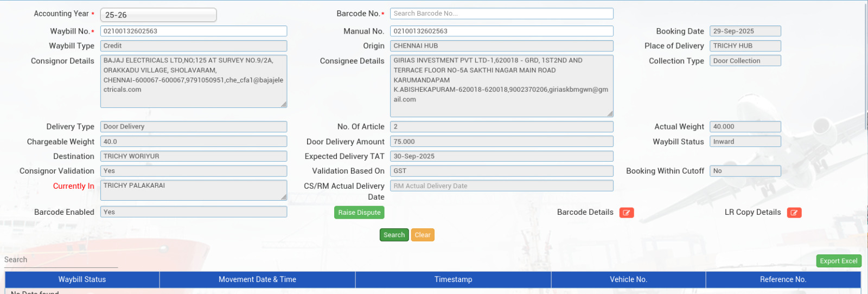This screenshot has width=868, height=294.
Task: Click Consignee Details textarea resize handle
Action: 610,113
